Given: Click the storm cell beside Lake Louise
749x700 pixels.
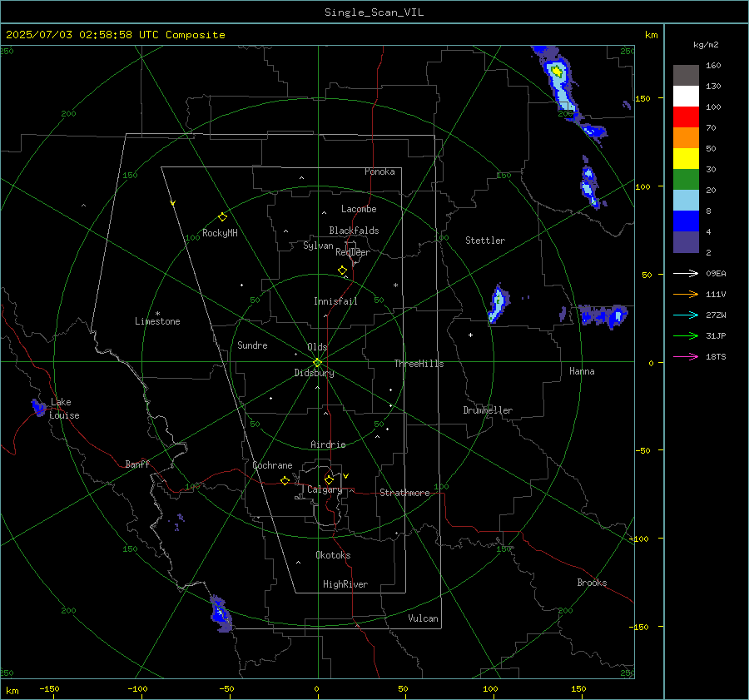Looking at the screenshot, I should [x=38, y=407].
